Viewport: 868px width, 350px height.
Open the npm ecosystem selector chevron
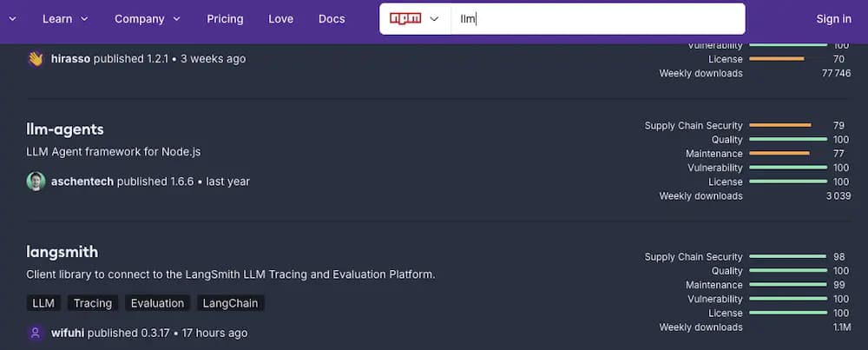434,18
